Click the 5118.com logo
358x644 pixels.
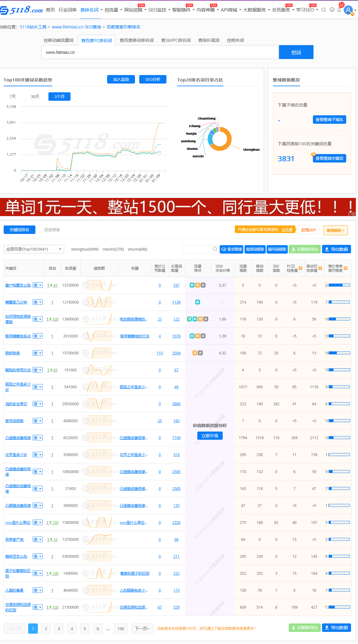coord(21,10)
